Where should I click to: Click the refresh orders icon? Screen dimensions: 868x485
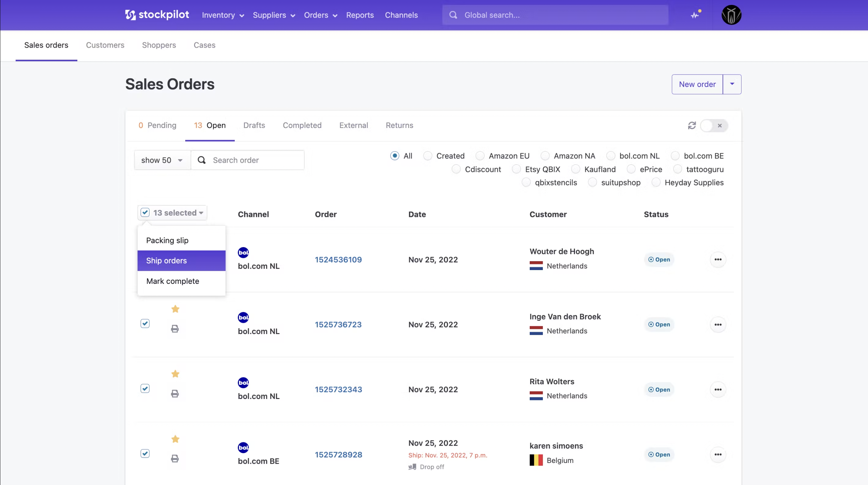click(x=691, y=125)
